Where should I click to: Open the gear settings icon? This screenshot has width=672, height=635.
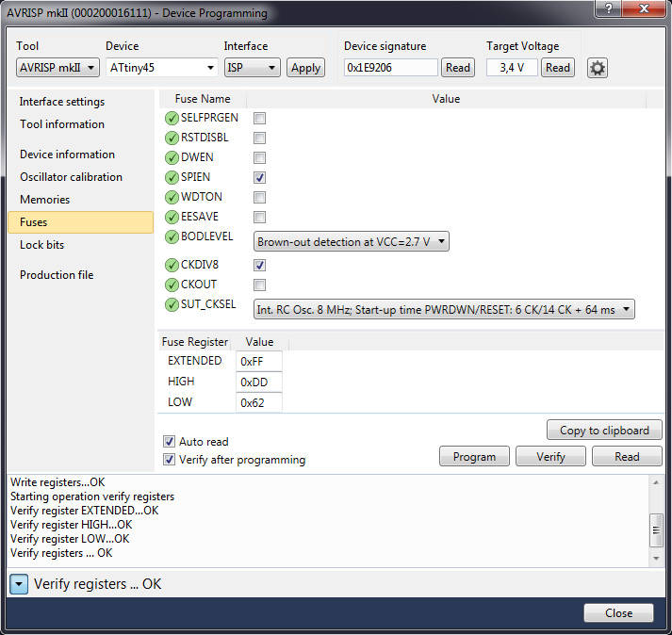click(x=597, y=68)
